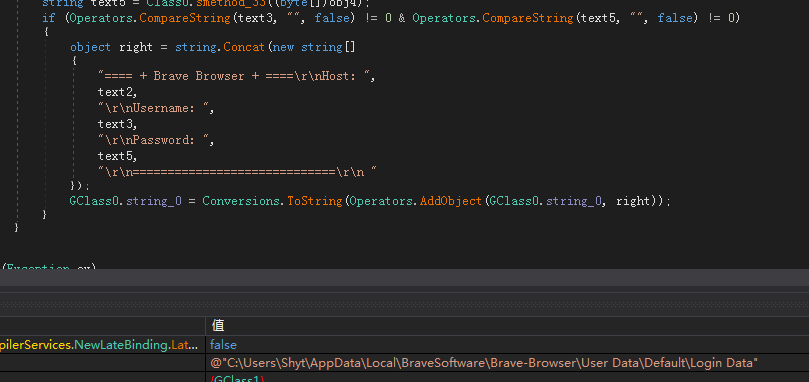Click the text5 array element line
The height and width of the screenshot is (382, 809).
pyautogui.click(x=118, y=156)
